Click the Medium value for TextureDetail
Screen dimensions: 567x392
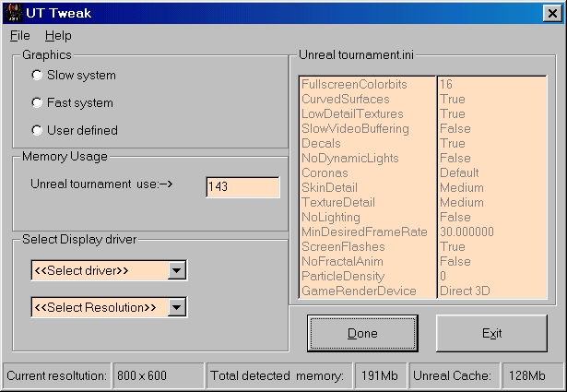pyautogui.click(x=462, y=203)
